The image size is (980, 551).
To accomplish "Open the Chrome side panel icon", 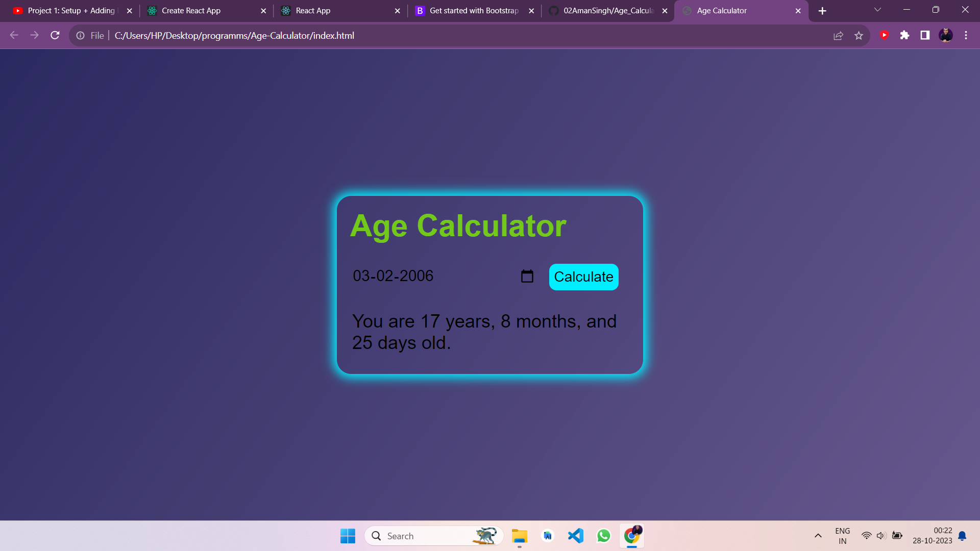I will pyautogui.click(x=925, y=35).
